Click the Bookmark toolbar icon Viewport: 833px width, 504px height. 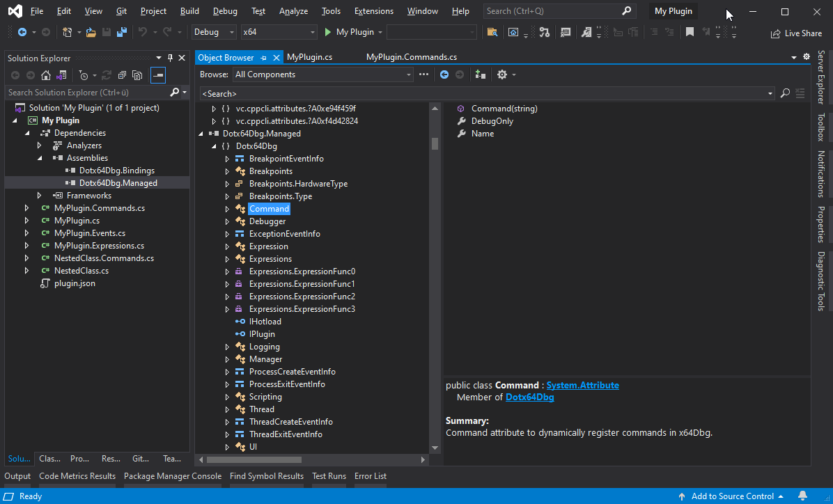[x=690, y=33]
